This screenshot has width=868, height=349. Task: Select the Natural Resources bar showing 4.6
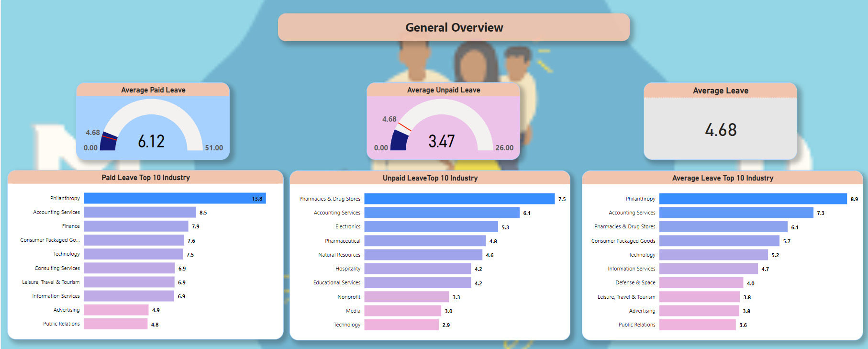tap(423, 255)
